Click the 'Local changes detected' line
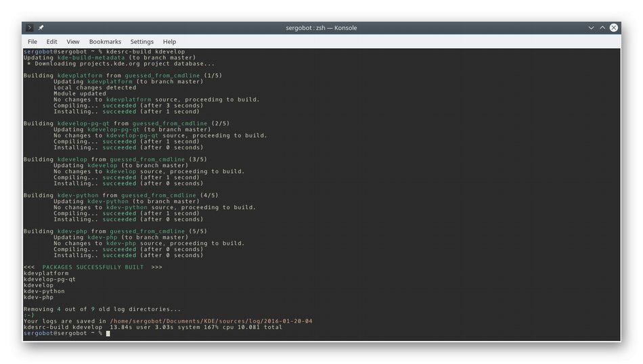Viewport: 643px width, 364px height. (95, 87)
